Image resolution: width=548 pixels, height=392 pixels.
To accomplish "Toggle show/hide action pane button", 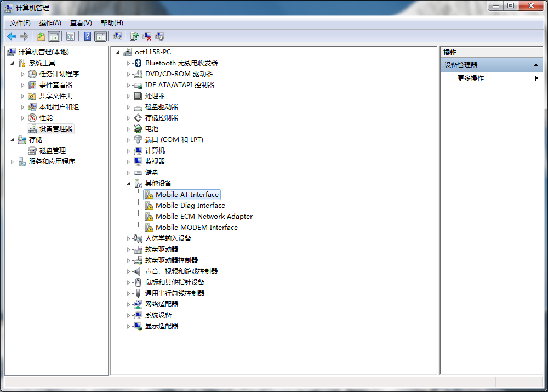I will tap(100, 36).
